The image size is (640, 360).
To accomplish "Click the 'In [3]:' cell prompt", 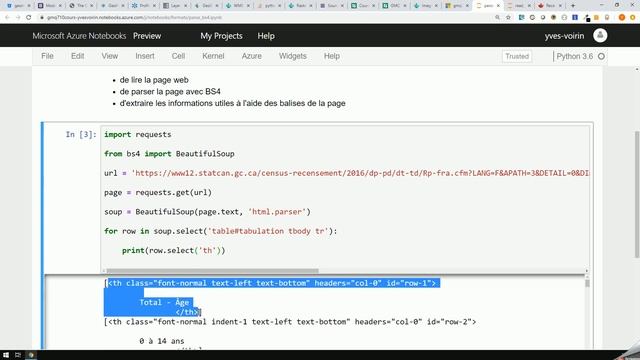I will (81, 134).
